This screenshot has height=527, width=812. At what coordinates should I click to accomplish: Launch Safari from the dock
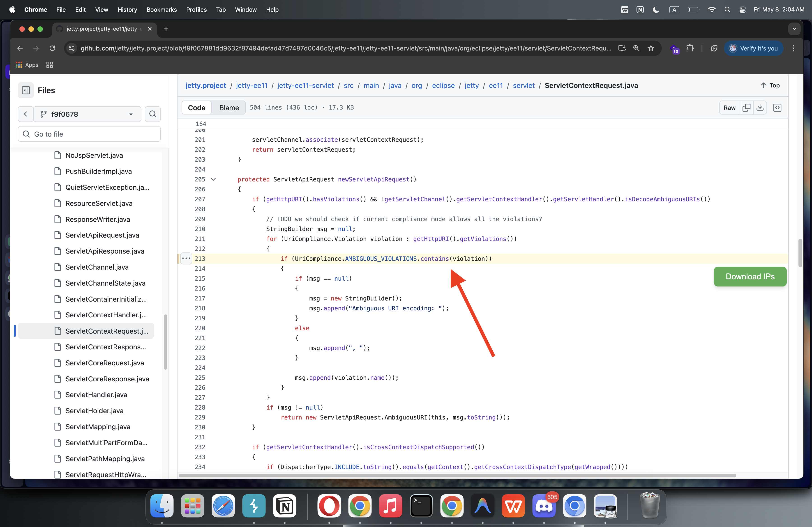tap(223, 506)
